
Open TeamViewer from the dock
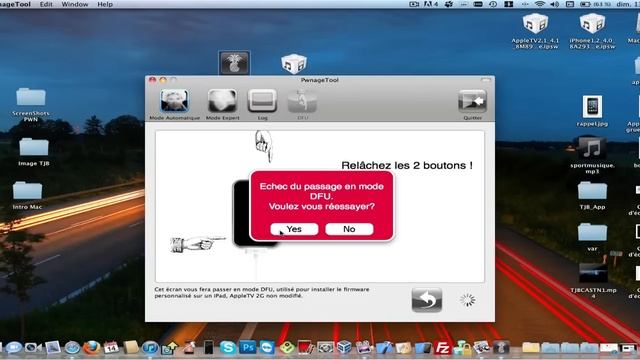(267, 348)
